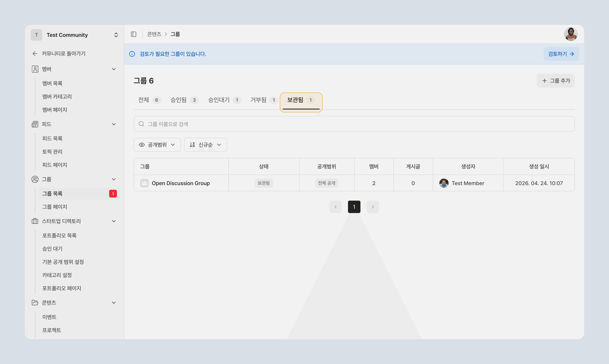609x364 pixels.
Task: Click the 검토하기 review button
Action: point(561,54)
